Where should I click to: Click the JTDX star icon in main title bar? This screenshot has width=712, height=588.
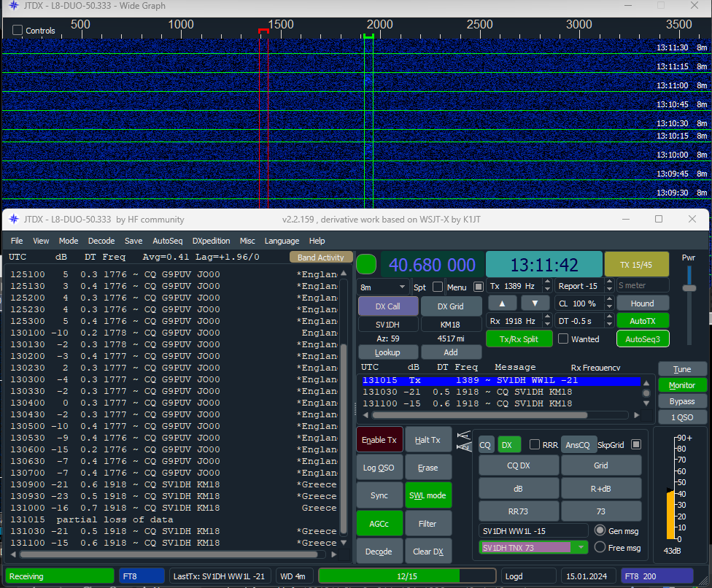(x=14, y=220)
